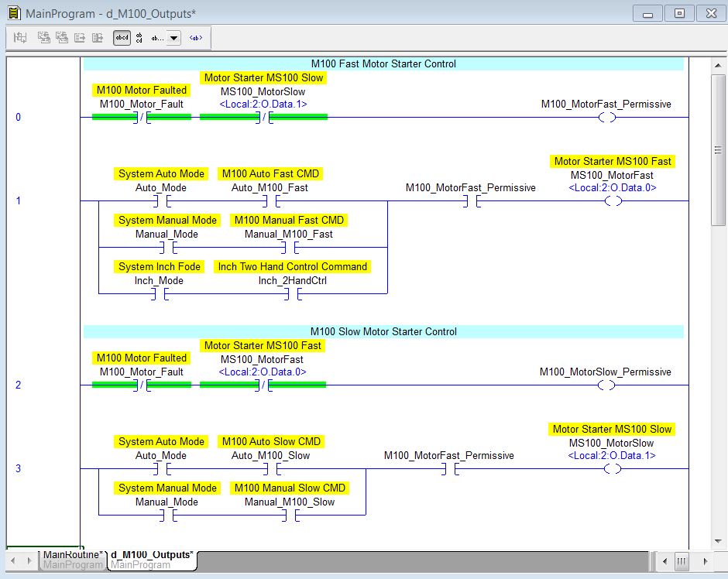Click the 'ab...' truncated names icon
This screenshot has width=728, height=579.
tap(157, 38)
